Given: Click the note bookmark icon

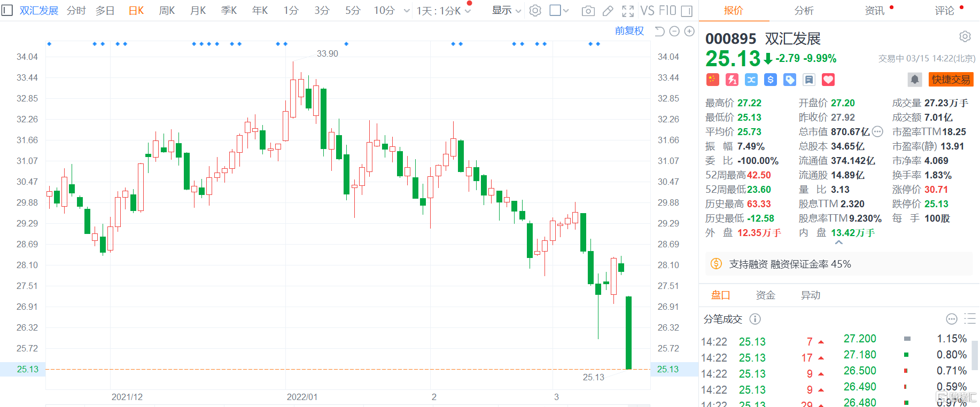Looking at the screenshot, I should [x=808, y=80].
